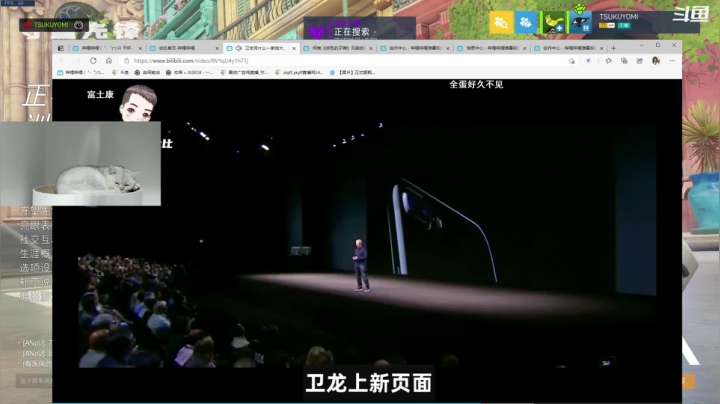Open the third favorites bar bookmark

pyautogui.click(x=147, y=73)
